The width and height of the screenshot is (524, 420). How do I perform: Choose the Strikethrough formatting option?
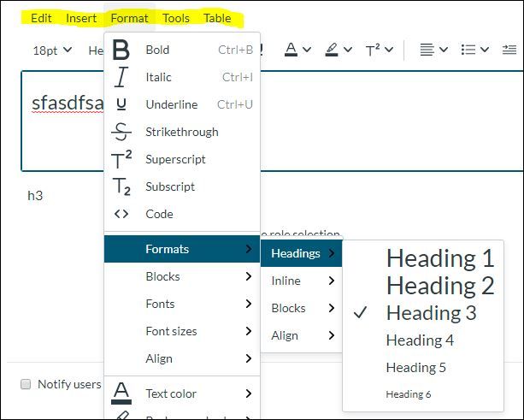121,132
